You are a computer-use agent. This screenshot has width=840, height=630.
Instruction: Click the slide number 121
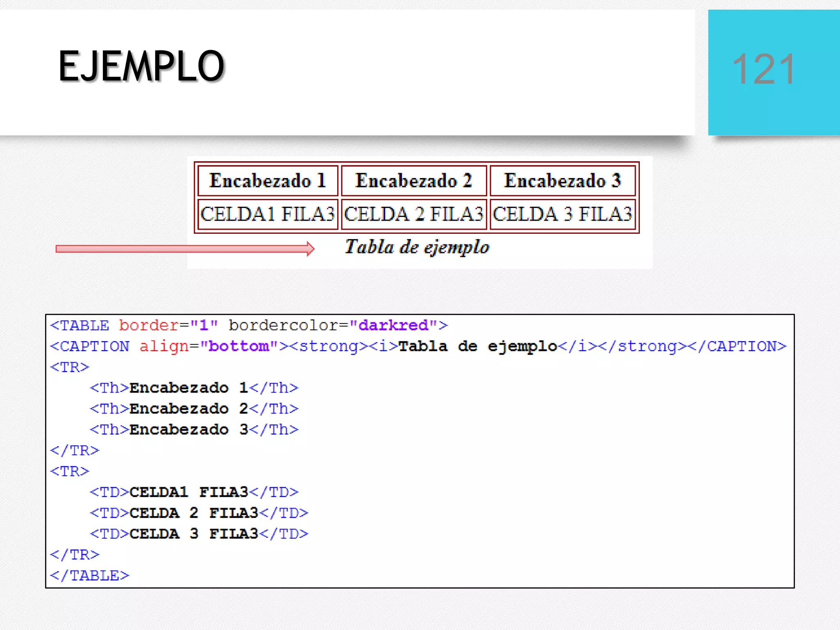(764, 69)
